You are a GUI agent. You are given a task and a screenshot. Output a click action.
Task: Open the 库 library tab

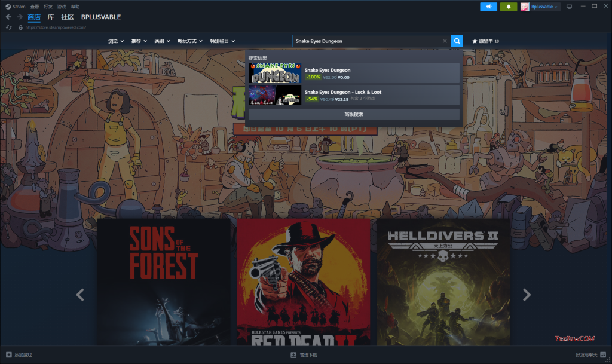pyautogui.click(x=51, y=17)
